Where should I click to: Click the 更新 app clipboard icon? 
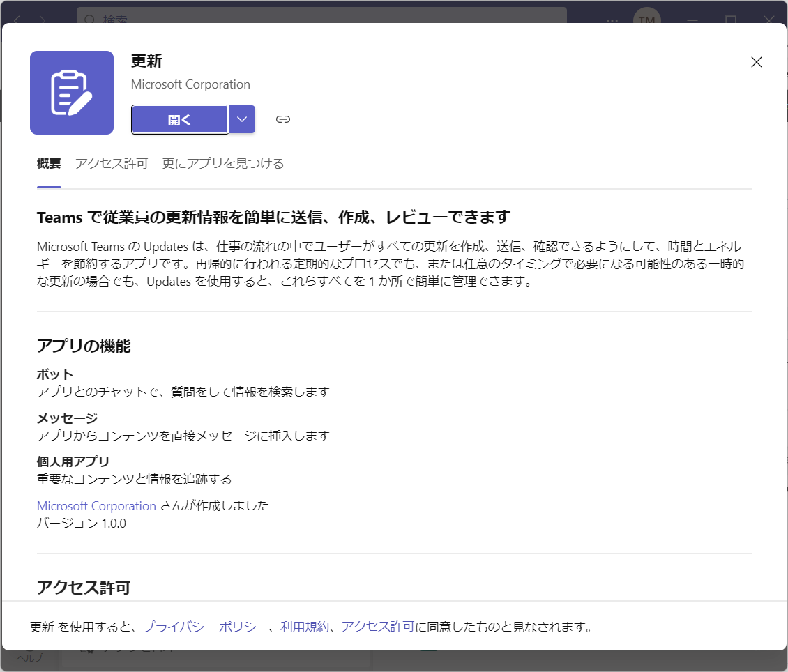coord(72,93)
